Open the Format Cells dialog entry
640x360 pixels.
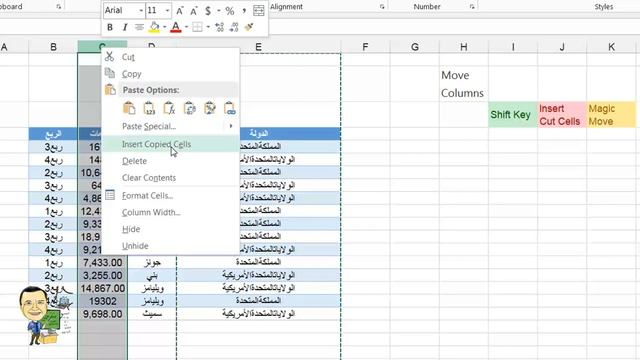coord(170,196)
